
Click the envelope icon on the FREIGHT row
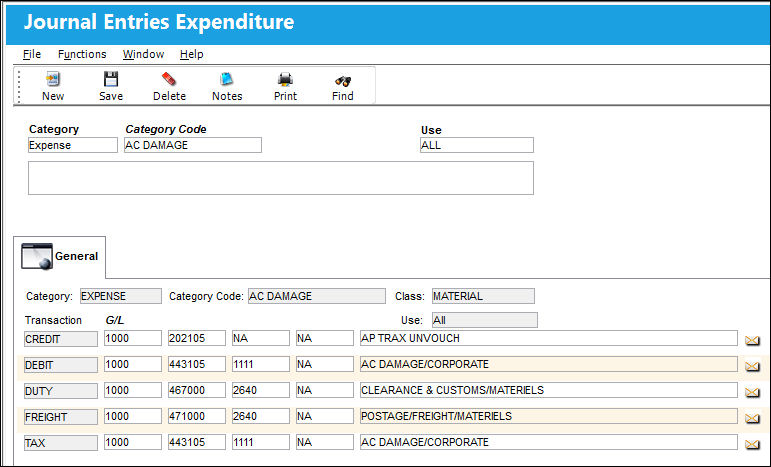click(x=752, y=418)
